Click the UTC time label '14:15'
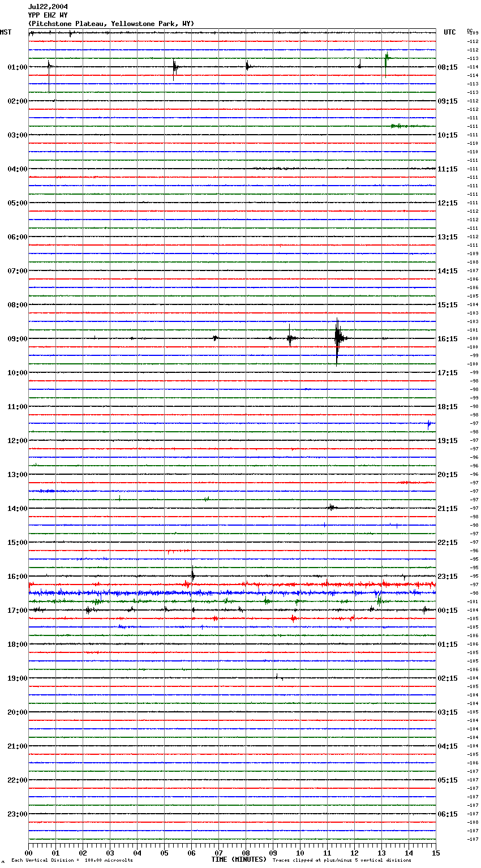The height and width of the screenshot is (868, 481). tap(448, 271)
